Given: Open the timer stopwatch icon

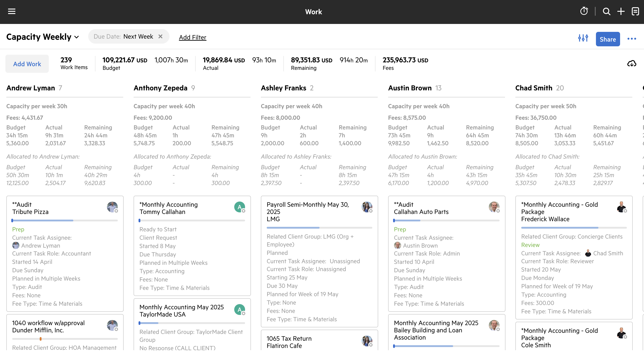Looking at the screenshot, I should click(x=584, y=12).
